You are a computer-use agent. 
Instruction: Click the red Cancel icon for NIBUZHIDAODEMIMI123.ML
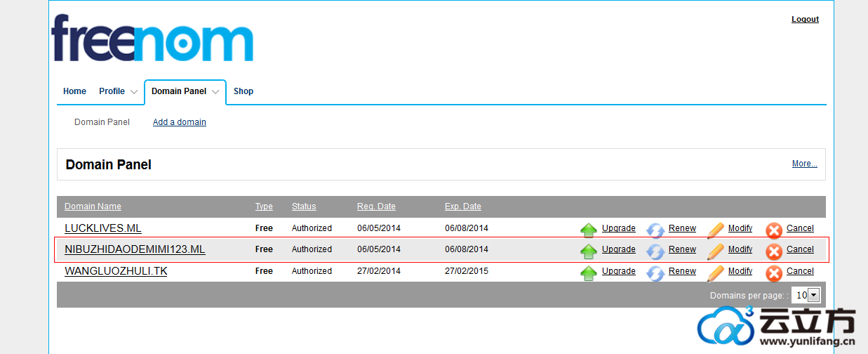tap(774, 251)
